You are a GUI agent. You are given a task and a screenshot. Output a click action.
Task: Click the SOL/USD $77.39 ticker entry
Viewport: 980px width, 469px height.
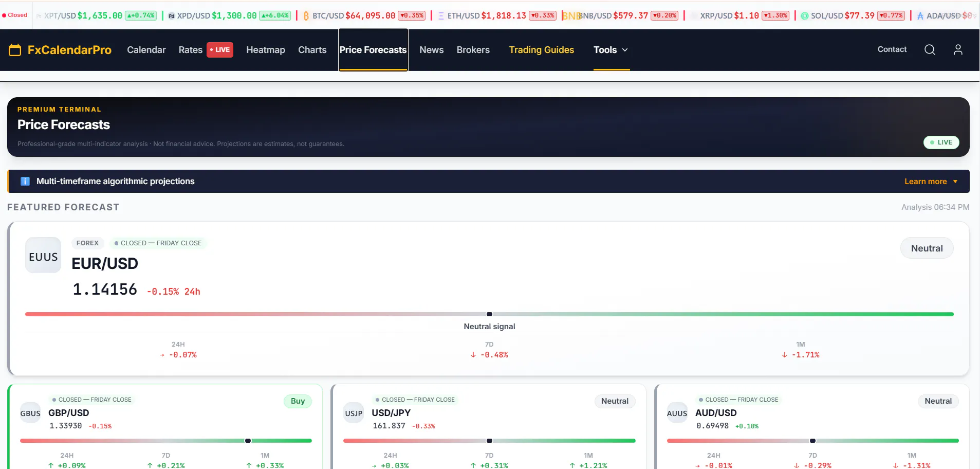pyautogui.click(x=853, y=16)
